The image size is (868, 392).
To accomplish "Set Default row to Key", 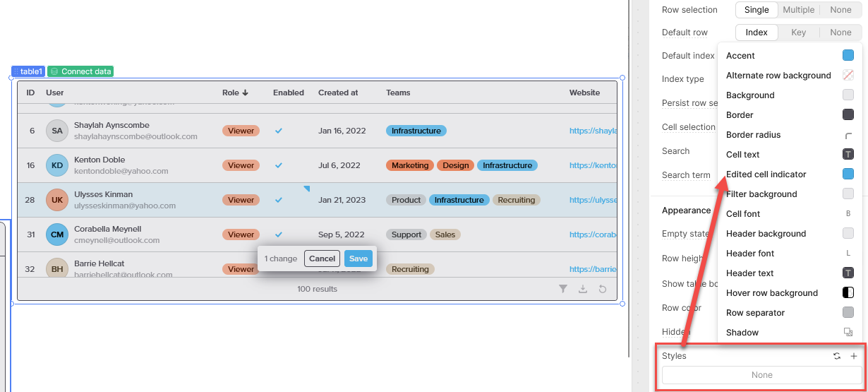I will pos(798,32).
